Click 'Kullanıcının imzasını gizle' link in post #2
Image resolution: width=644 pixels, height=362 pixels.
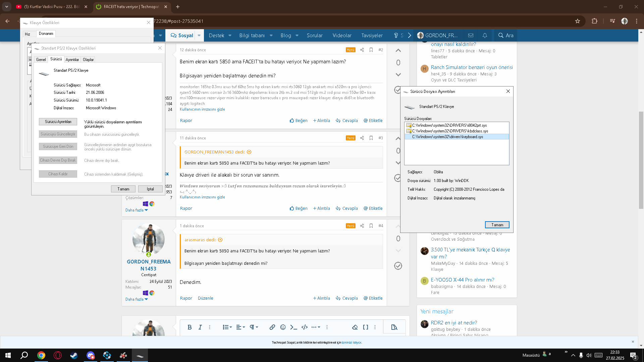pos(202,109)
